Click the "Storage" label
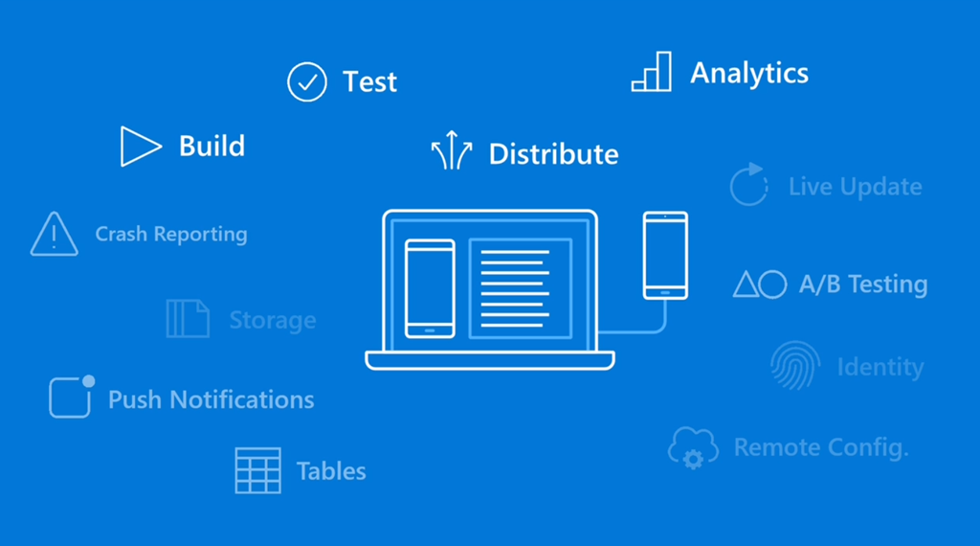 [x=273, y=321]
